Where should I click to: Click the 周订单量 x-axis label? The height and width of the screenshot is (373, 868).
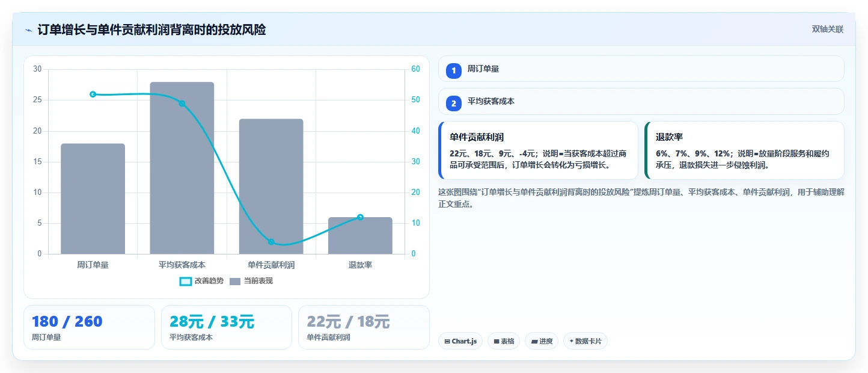93,265
